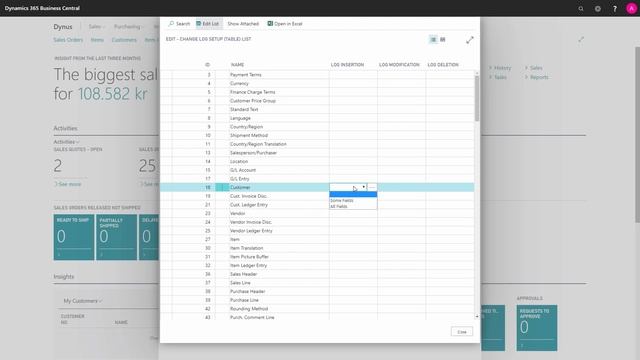Click the Log Deletion cell for Customer
Image resolution: width=640 pixels, height=360 pixels.
(450, 187)
